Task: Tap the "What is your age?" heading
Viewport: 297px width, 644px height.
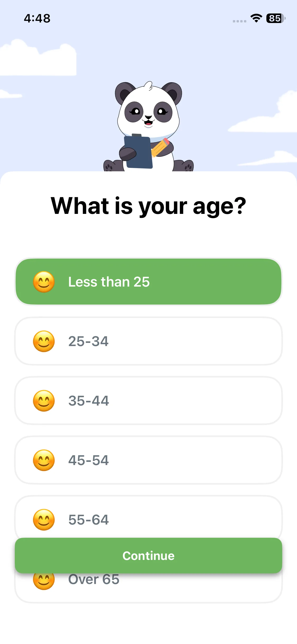Action: pos(148,206)
